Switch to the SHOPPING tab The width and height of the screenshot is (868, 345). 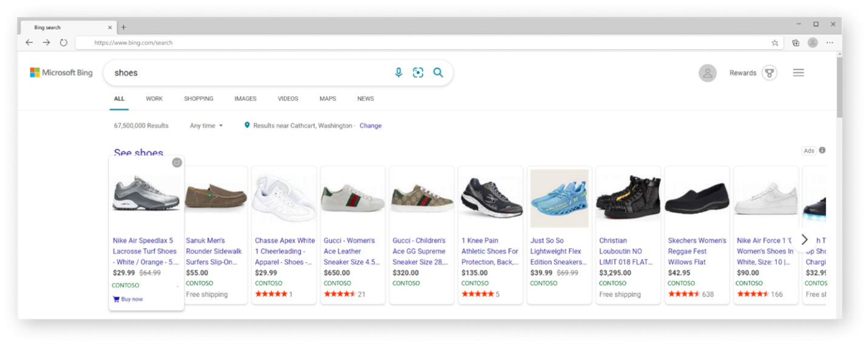tap(198, 99)
